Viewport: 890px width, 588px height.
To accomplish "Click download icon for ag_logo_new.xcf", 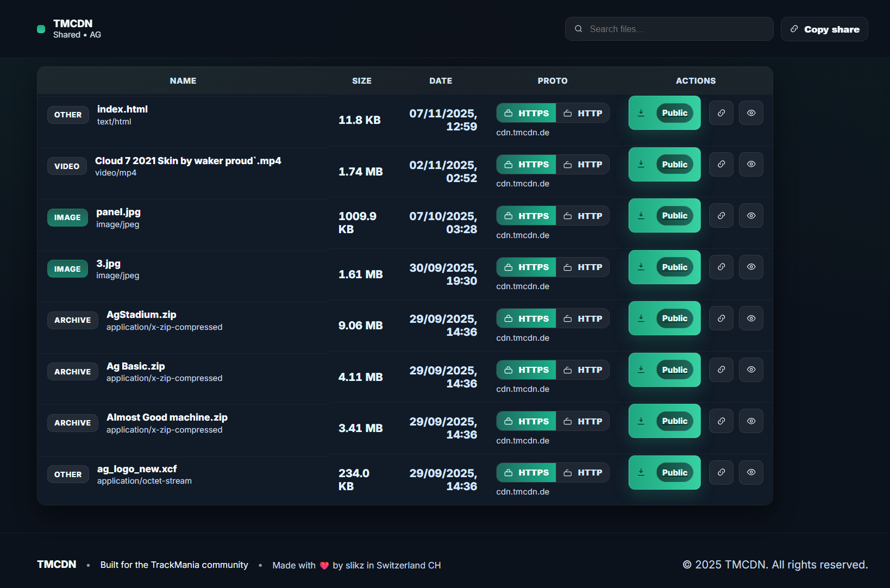I will (x=641, y=473).
